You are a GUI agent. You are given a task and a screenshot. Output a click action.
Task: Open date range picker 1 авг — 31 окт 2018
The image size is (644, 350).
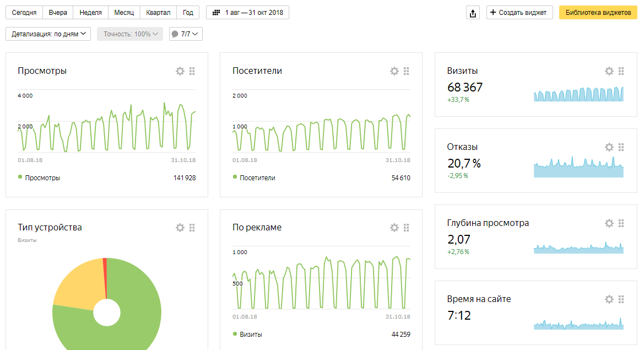[x=247, y=12]
